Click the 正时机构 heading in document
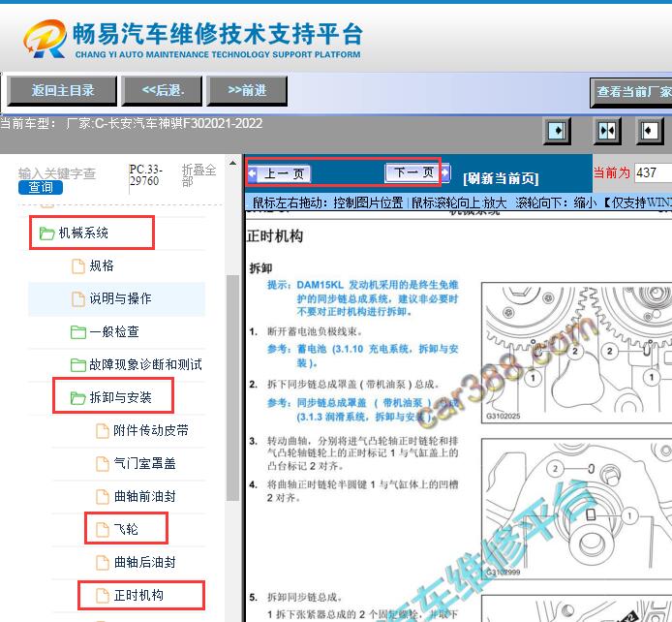The image size is (672, 622). pyautogui.click(x=275, y=236)
